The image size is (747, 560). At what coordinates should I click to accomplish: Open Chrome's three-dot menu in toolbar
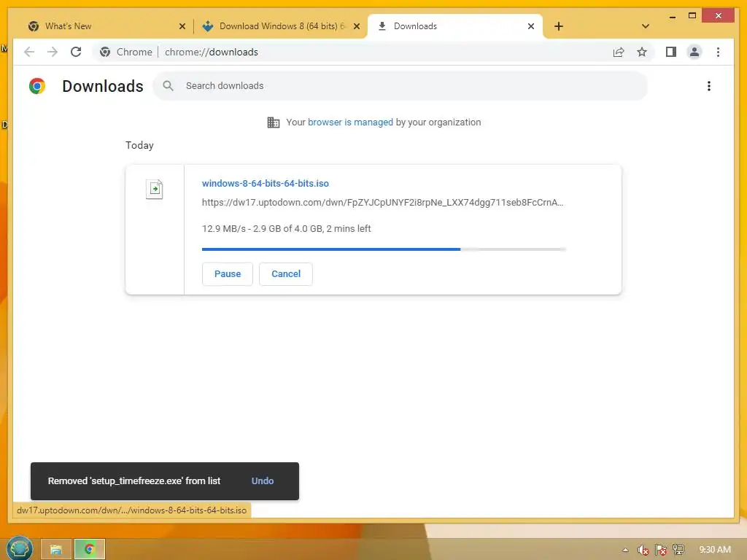coord(718,52)
